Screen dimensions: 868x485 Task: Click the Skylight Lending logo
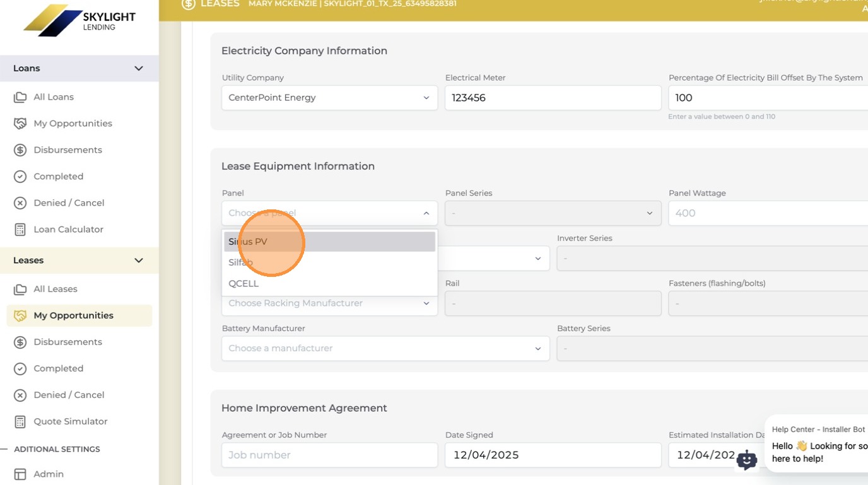pyautogui.click(x=79, y=20)
